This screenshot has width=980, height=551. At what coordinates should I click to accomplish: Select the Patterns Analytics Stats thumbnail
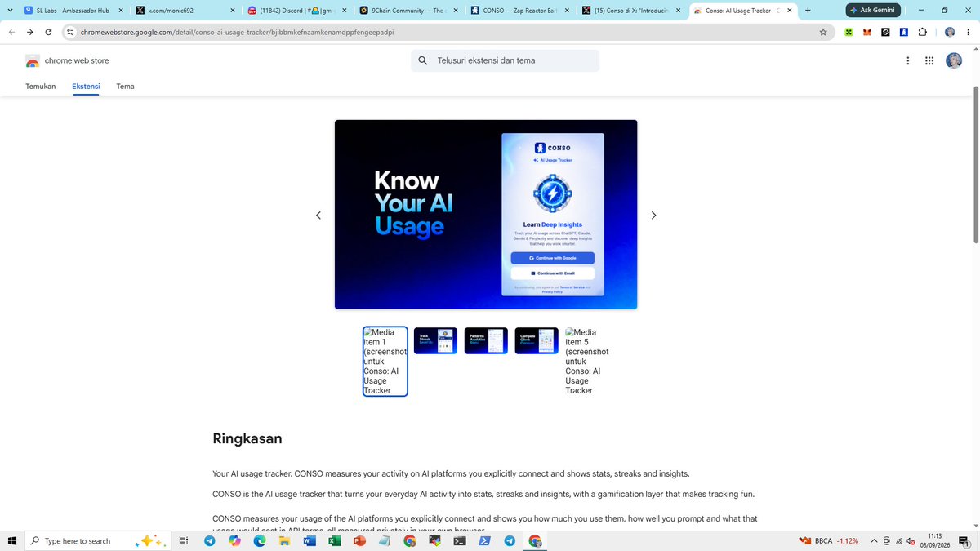(x=486, y=341)
